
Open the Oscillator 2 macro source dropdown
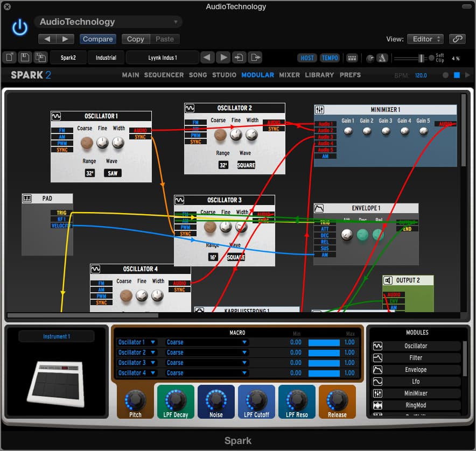[x=137, y=353]
